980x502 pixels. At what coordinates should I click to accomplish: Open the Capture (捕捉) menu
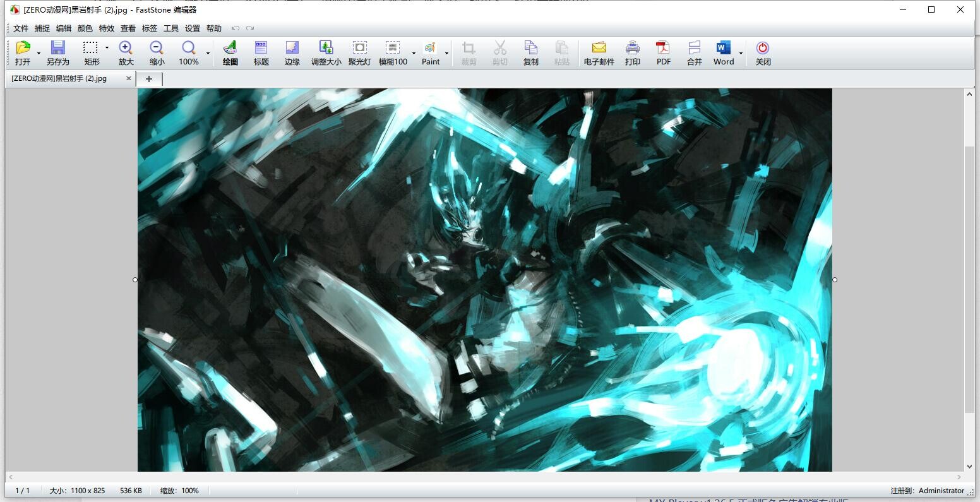[x=42, y=28]
